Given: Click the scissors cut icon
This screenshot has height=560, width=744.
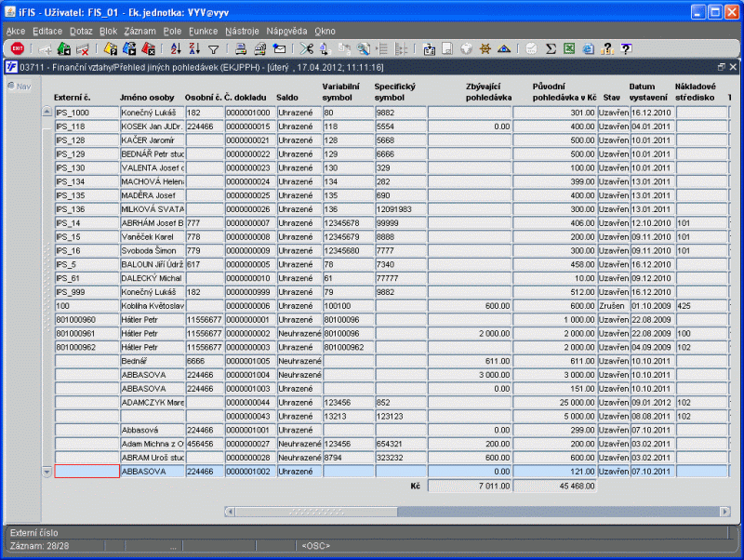Looking at the screenshot, I should click(307, 48).
